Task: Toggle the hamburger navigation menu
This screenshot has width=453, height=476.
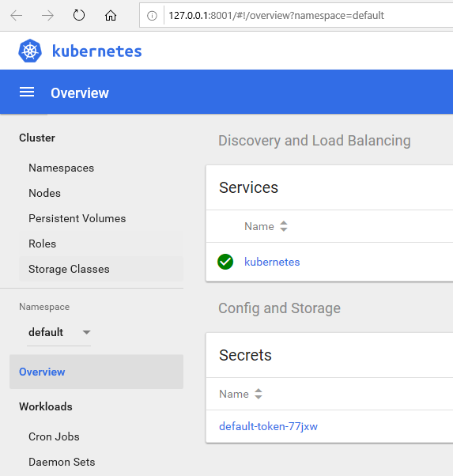Action: [x=27, y=92]
